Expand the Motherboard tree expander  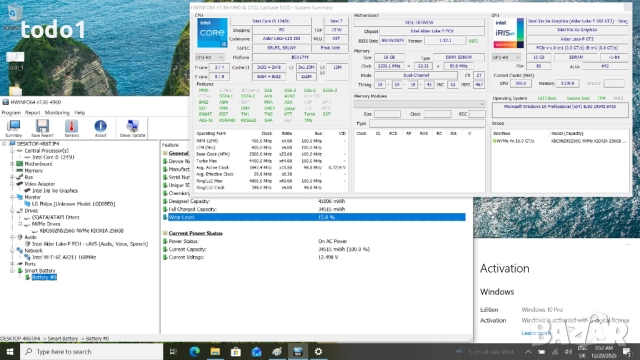(x=12, y=164)
